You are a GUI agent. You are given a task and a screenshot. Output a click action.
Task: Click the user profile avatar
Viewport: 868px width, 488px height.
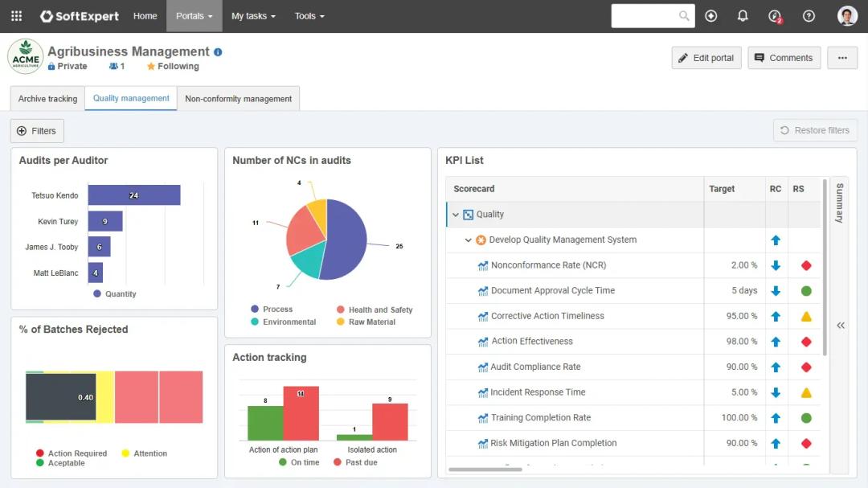coord(847,16)
